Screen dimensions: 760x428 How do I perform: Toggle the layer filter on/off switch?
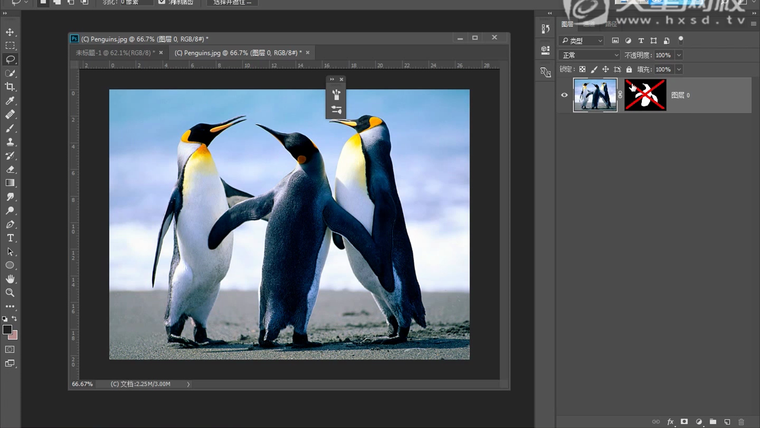click(x=681, y=40)
